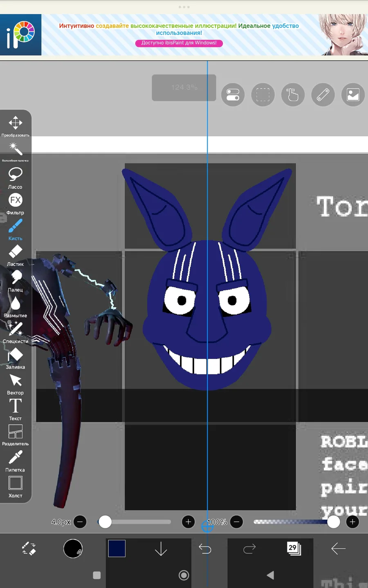Image resolution: width=368 pixels, height=588 pixels.
Task: Open the ad banner anime portrait image
Action: (x=343, y=35)
